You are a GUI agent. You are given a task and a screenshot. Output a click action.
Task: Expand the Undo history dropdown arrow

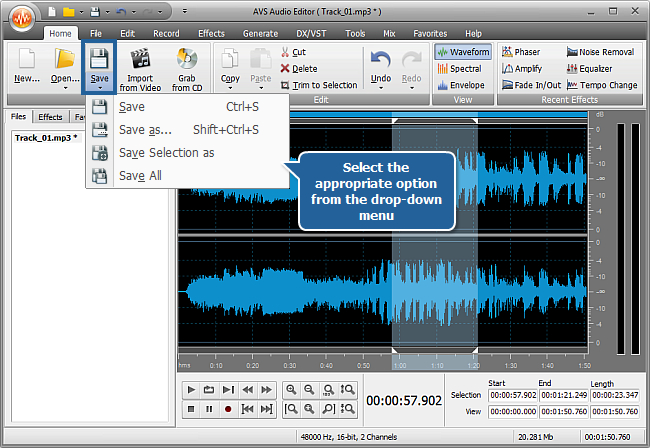pos(381,88)
